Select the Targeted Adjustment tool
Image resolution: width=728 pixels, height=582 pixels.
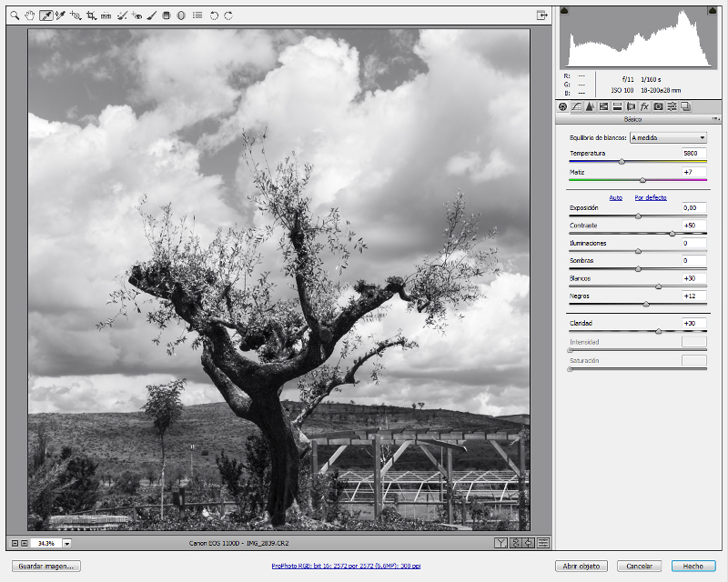click(x=76, y=15)
